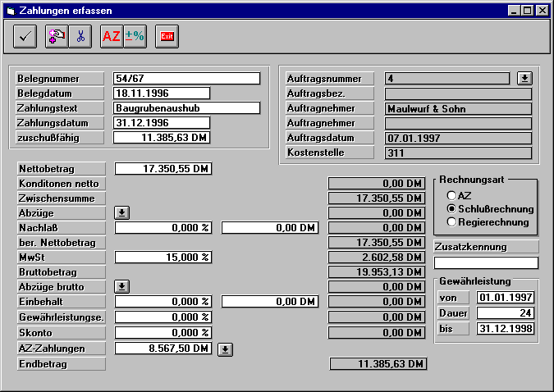Select the AZ radio button
The image size is (554, 392).
pyautogui.click(x=451, y=196)
